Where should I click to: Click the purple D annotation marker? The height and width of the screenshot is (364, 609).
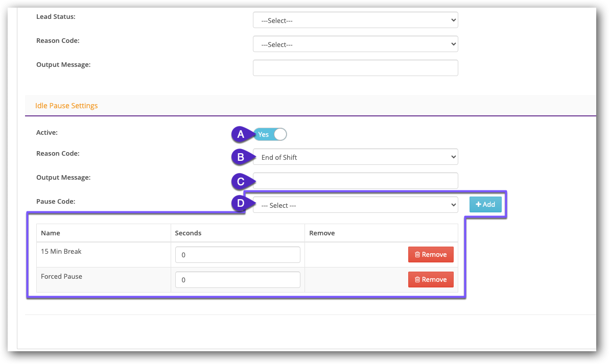coord(241,204)
